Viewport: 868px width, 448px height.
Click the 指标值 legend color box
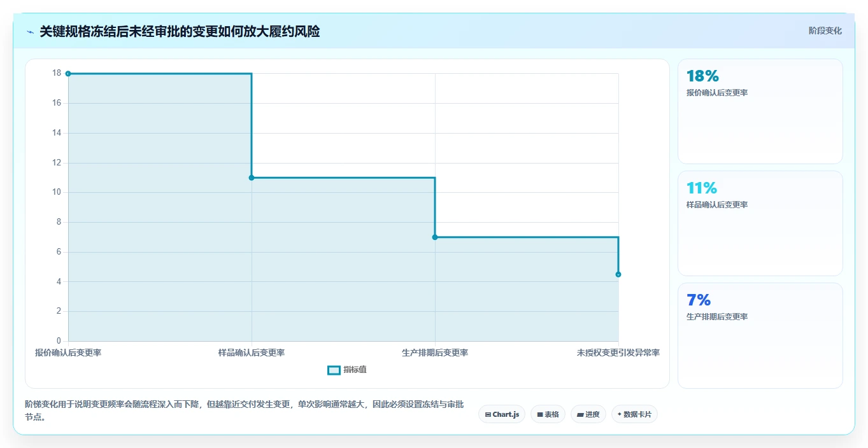click(334, 370)
